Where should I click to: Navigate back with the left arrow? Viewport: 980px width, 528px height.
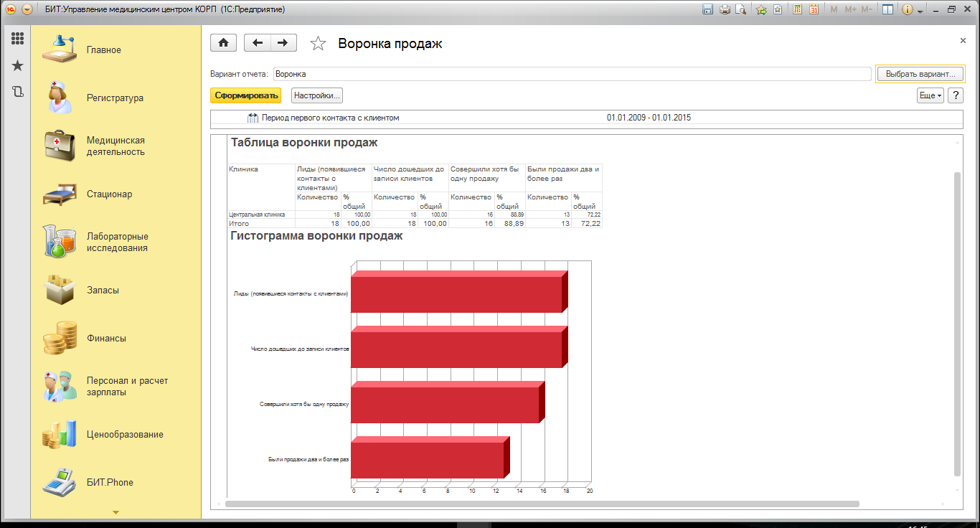point(258,43)
